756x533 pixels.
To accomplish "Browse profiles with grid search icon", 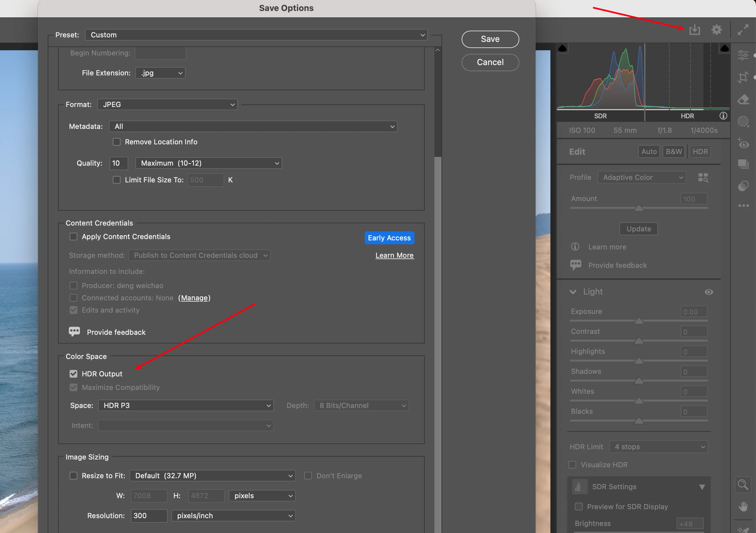I will click(703, 178).
